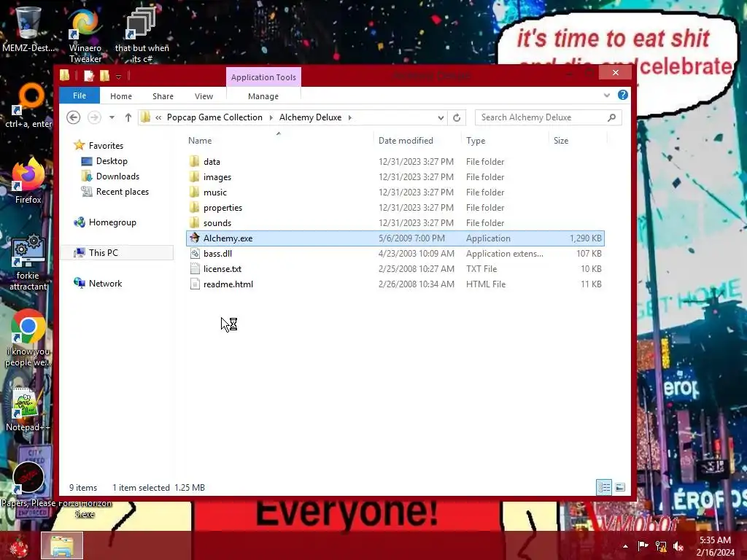Screen dimensions: 747x560
Task: Select the sounds folder
Action: pos(395,223)
